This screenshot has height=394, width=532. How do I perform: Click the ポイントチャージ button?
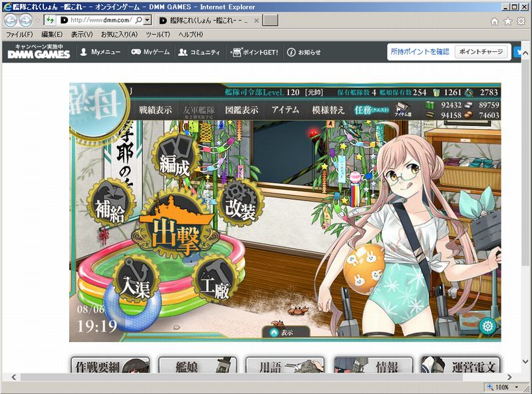pyautogui.click(x=481, y=52)
